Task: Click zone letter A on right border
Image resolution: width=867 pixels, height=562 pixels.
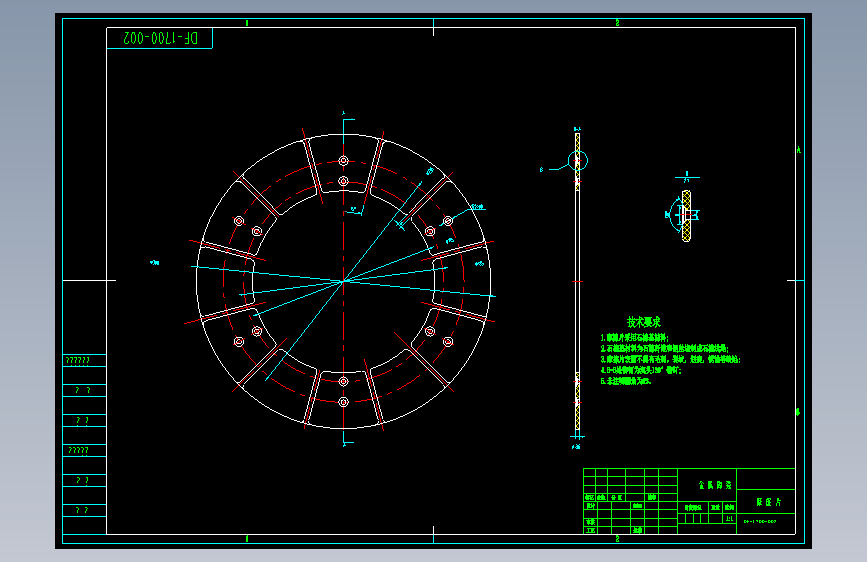Action: click(x=798, y=150)
